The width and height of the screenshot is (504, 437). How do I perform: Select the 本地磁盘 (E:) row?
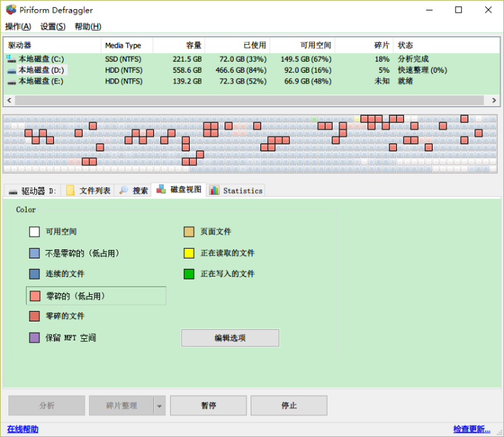pyautogui.click(x=252, y=81)
